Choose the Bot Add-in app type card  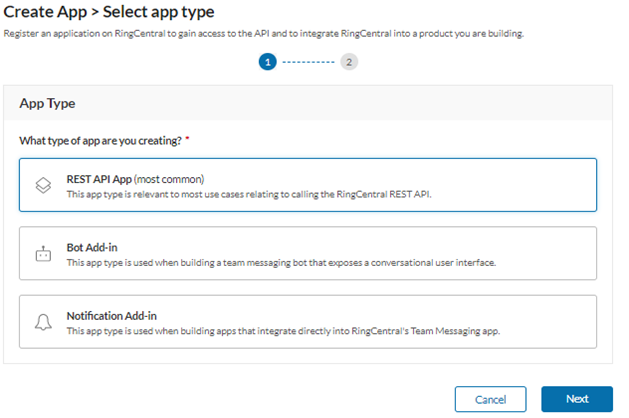[308, 253]
